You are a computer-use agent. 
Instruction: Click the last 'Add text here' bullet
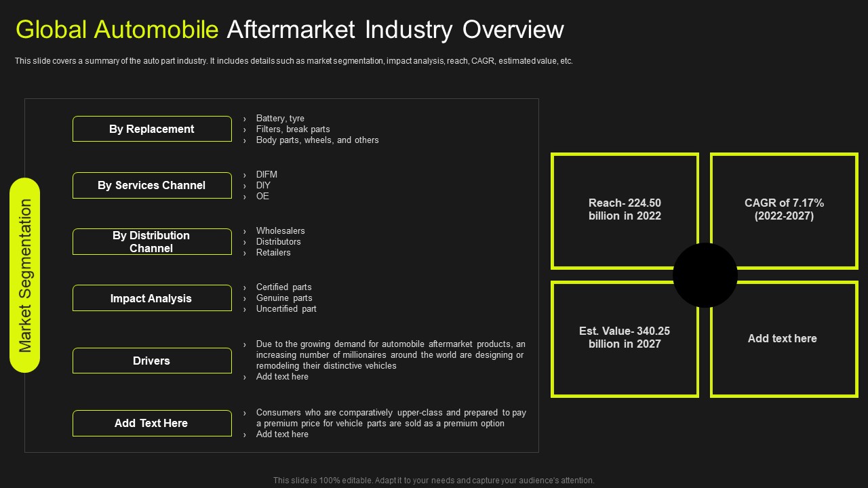click(282, 434)
